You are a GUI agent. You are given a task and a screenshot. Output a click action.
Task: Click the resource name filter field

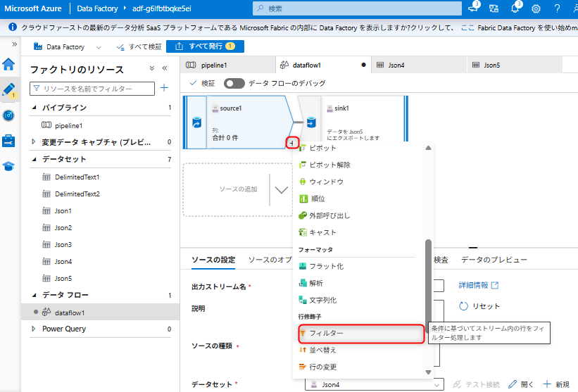92,89
